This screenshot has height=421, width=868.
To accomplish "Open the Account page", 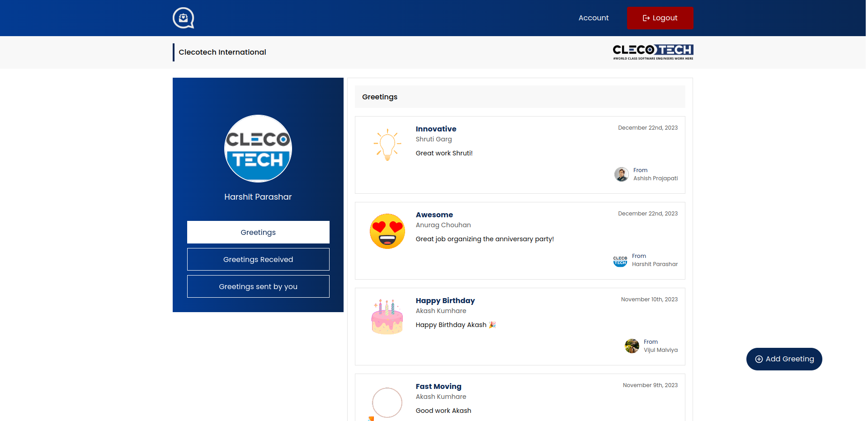I will pos(594,18).
